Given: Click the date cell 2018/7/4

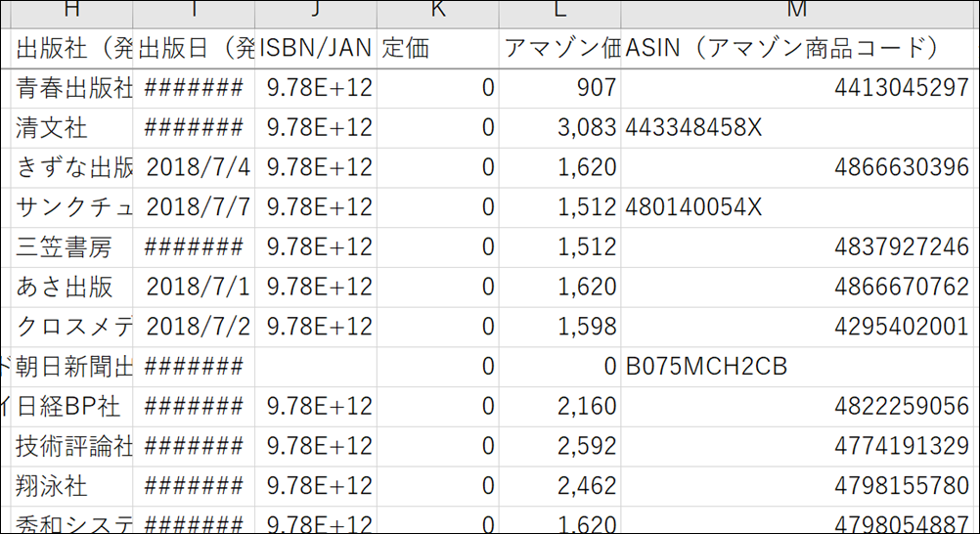Looking at the screenshot, I should point(194,167).
